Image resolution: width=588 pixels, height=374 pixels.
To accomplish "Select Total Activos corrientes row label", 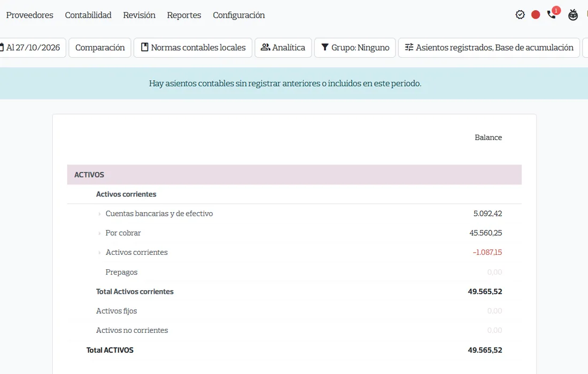I will click(135, 292).
